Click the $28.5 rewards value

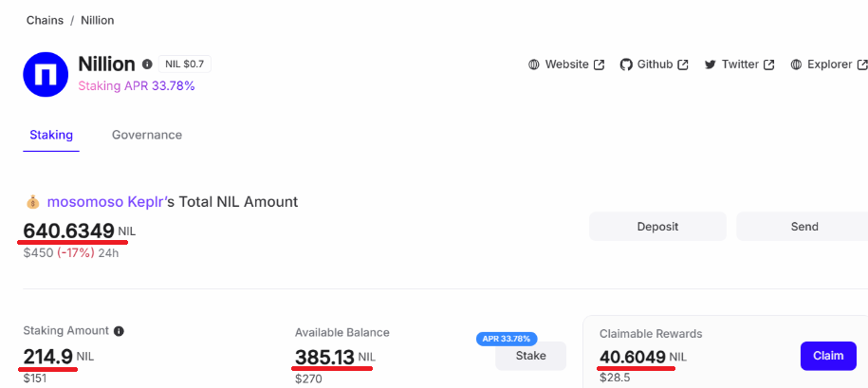pyautogui.click(x=615, y=378)
